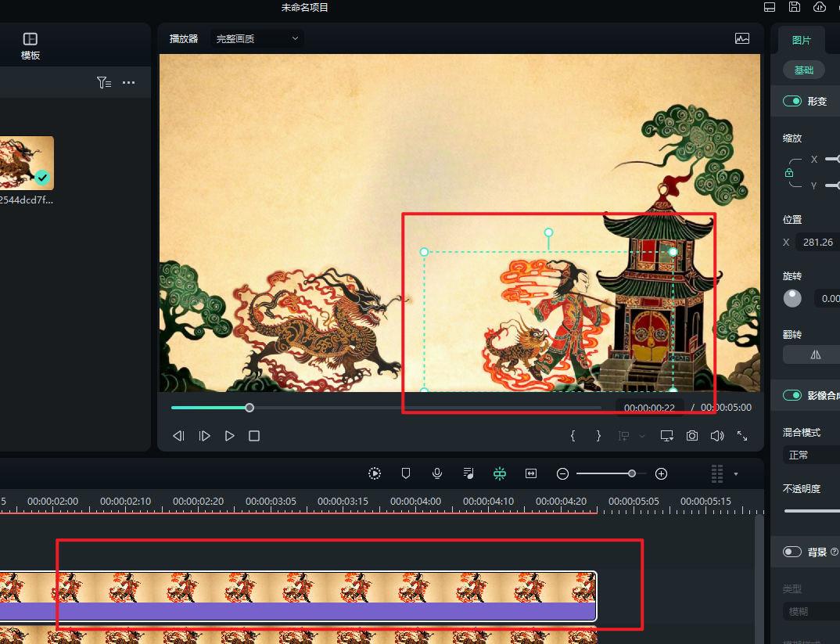The height and width of the screenshot is (644, 840).
Task: Open the 模板 templates tab
Action: 31,45
